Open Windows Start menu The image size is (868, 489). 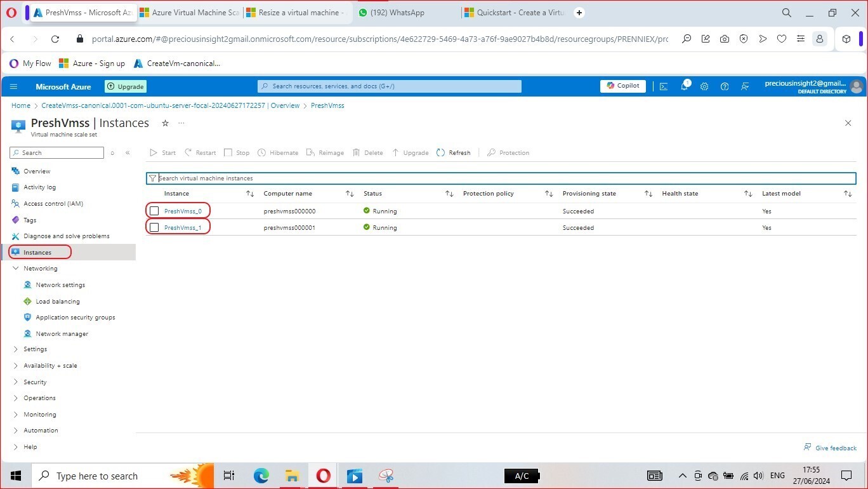point(16,476)
